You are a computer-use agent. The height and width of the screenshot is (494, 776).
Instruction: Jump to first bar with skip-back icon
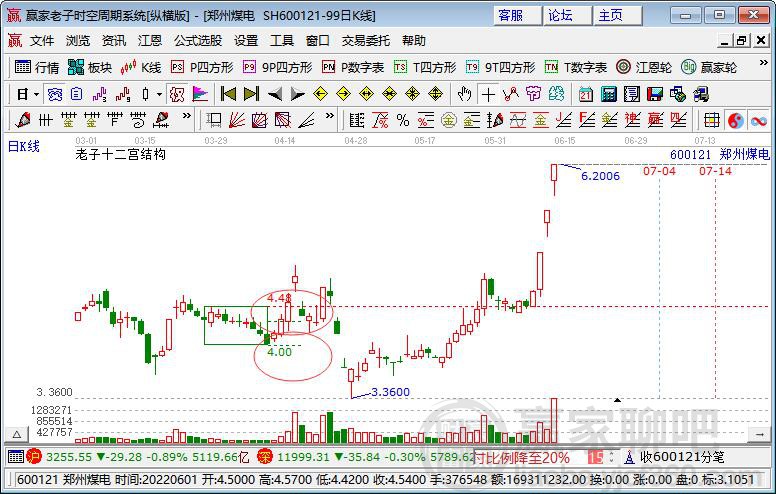pos(228,94)
